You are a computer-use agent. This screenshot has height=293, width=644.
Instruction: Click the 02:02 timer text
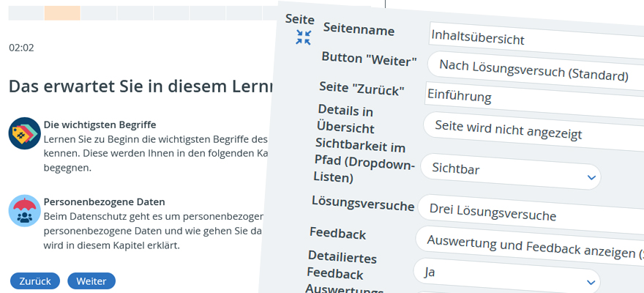coord(21,48)
